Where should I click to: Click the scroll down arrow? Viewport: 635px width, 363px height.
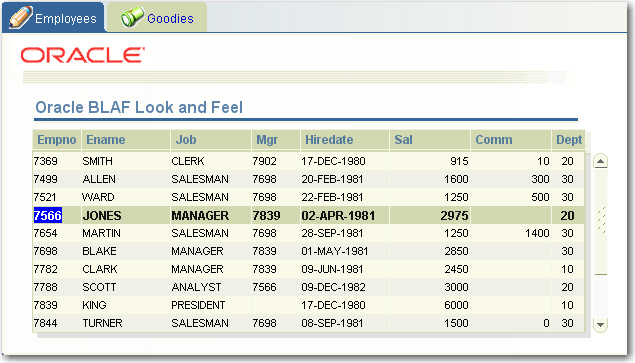point(600,325)
